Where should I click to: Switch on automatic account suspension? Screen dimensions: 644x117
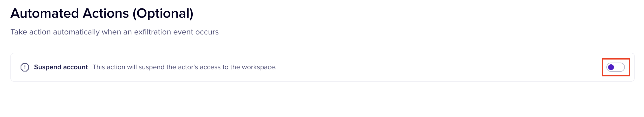(615, 67)
